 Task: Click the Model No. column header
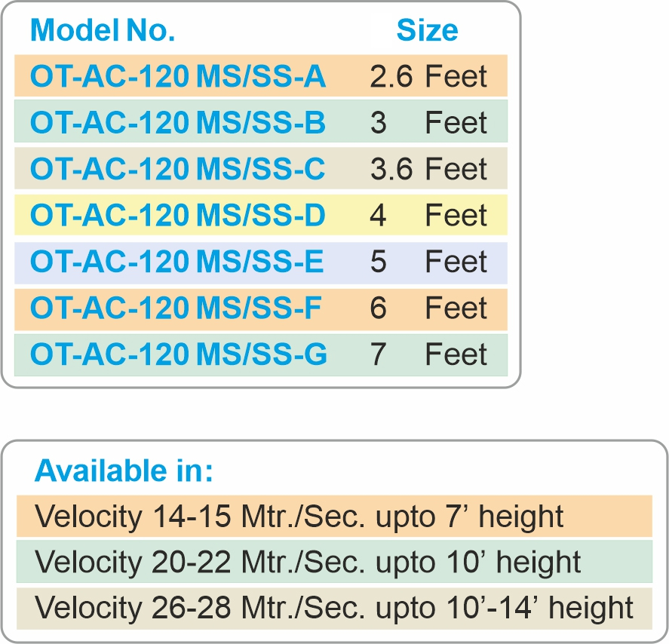(x=103, y=30)
